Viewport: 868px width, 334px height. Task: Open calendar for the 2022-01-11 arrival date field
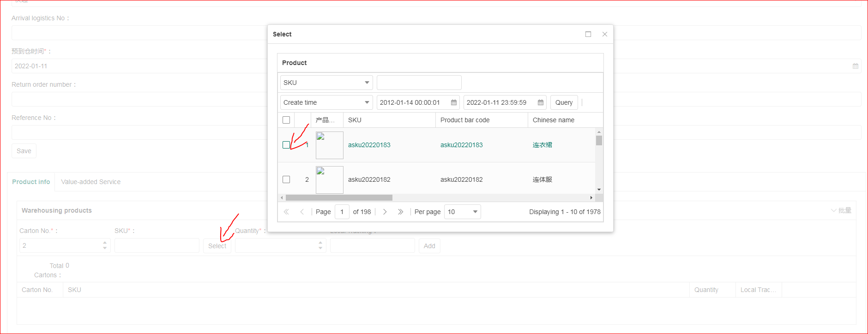pos(856,66)
